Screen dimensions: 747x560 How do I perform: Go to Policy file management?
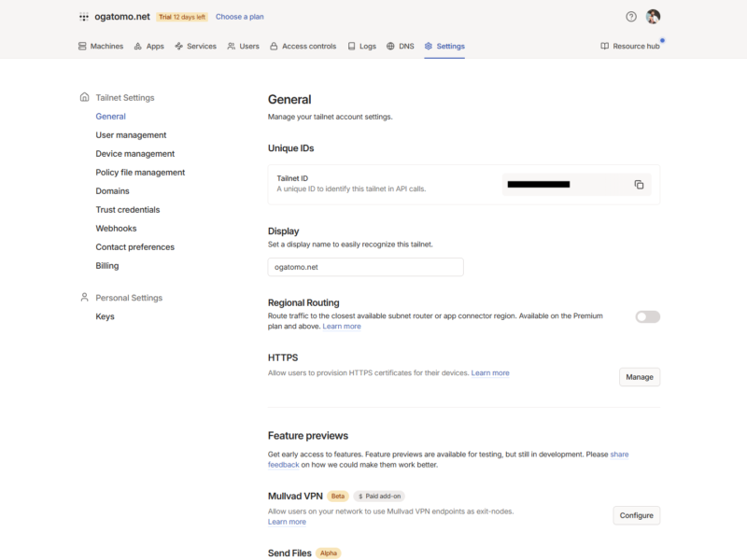[x=140, y=173]
